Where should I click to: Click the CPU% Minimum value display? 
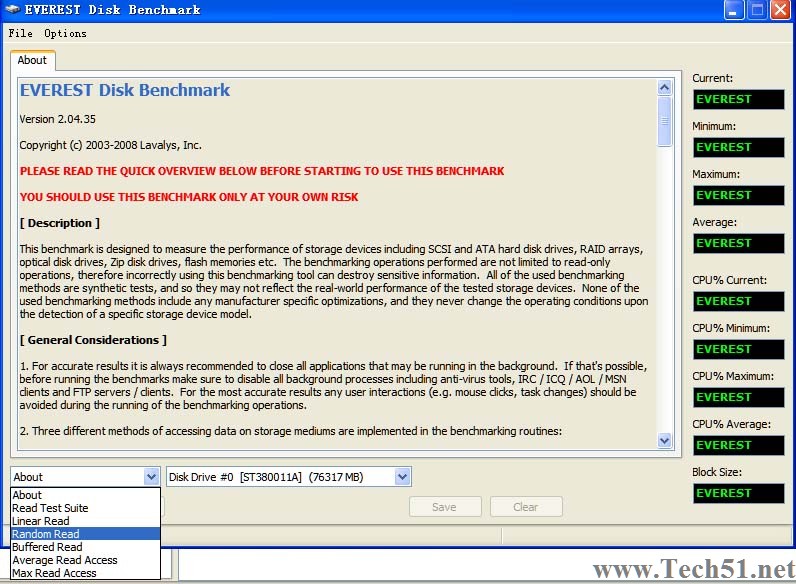(739, 349)
